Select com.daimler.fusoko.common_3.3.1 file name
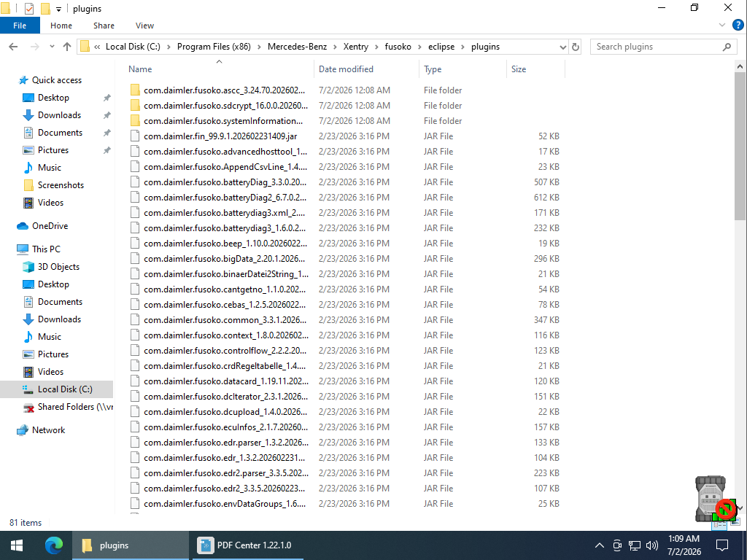Viewport: 747px width, 560px height. coord(225,320)
